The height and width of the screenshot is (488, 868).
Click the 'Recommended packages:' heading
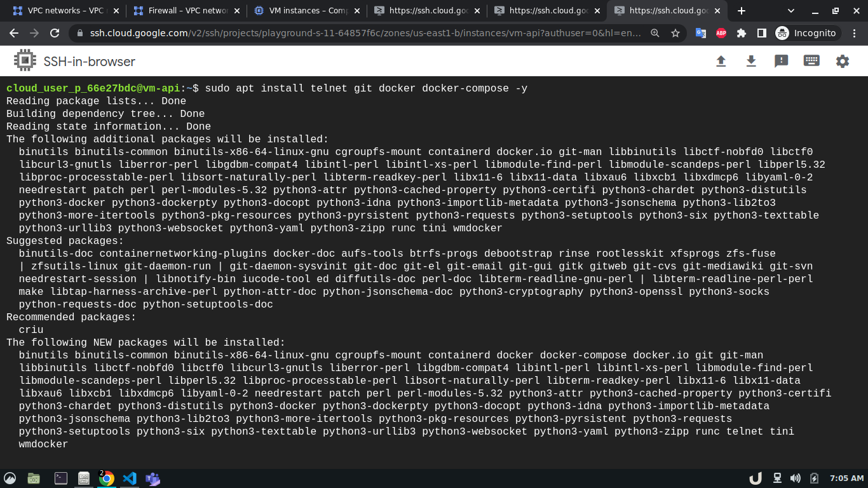[71, 317]
